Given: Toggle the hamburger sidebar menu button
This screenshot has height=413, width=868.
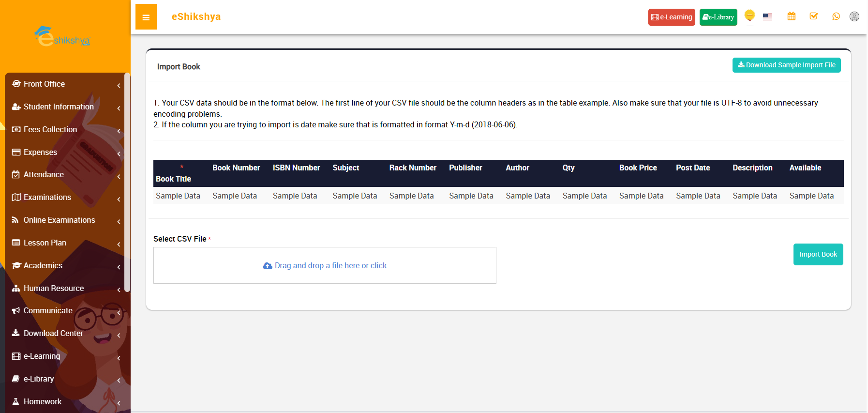Looking at the screenshot, I should pos(146,17).
